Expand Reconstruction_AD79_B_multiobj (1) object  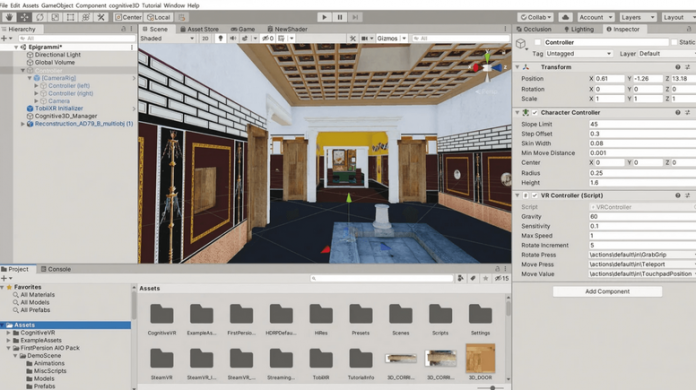[x=23, y=124]
